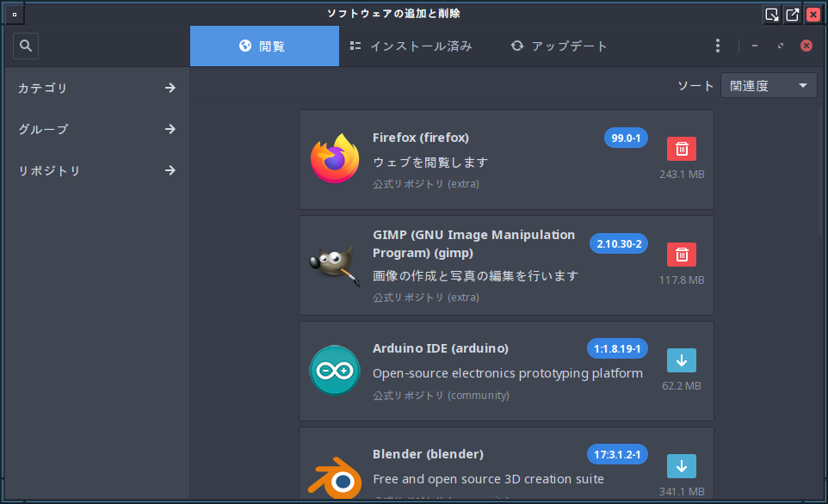Expand the カテゴリ sidebar entry

pos(96,88)
